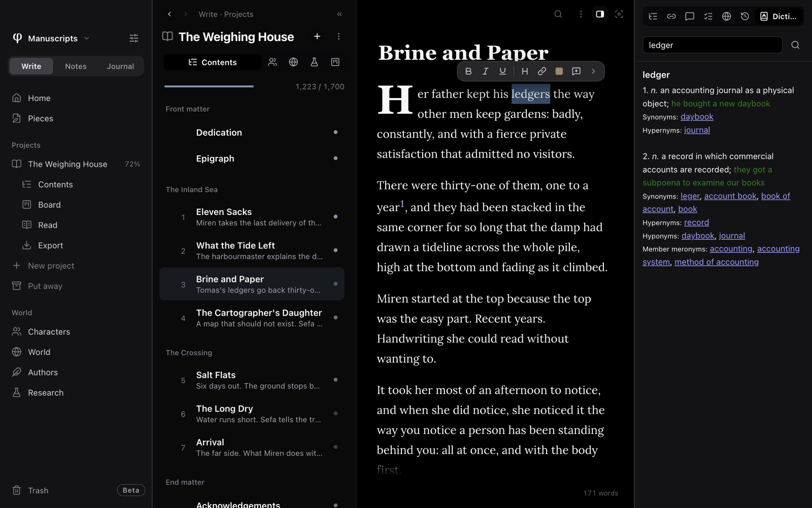
Task: Toggle the right side panel
Action: click(x=600, y=14)
